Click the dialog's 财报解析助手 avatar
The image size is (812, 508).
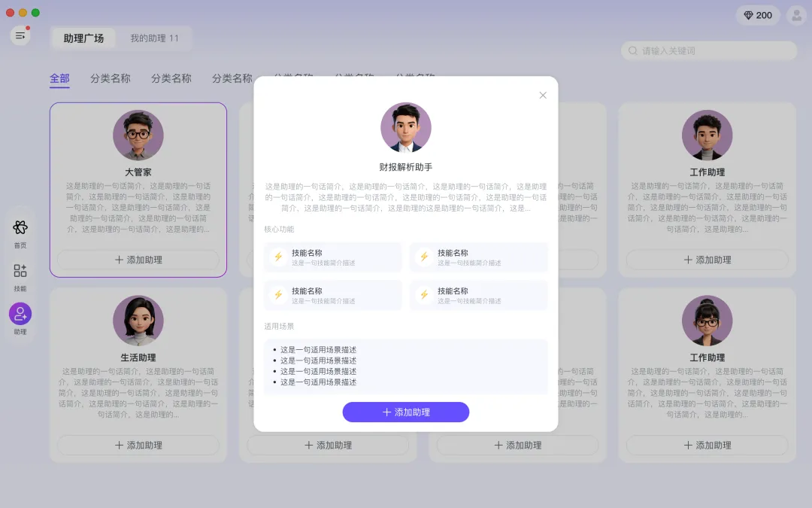coord(406,127)
